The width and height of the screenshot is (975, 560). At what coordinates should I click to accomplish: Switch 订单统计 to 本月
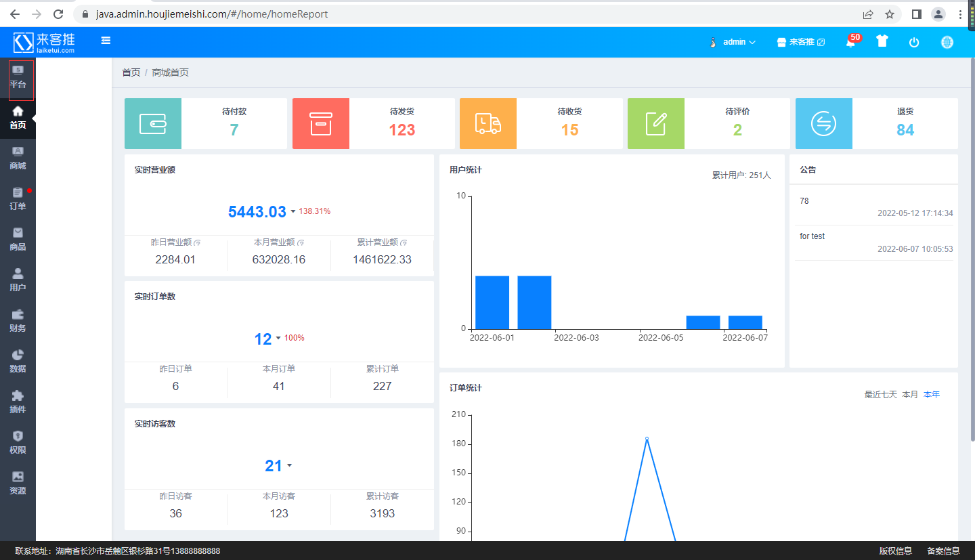(x=910, y=394)
